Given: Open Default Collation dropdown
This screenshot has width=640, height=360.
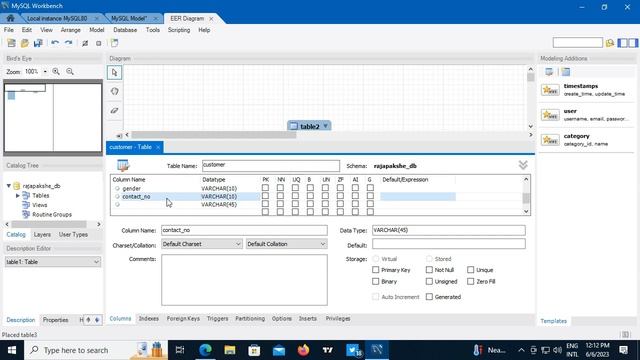Looking at the screenshot, I should 286,244.
